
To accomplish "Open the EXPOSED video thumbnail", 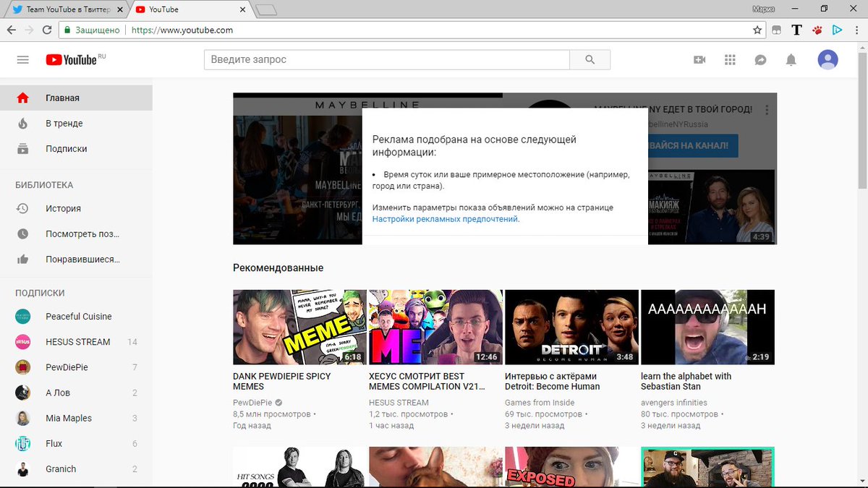I will click(x=571, y=467).
